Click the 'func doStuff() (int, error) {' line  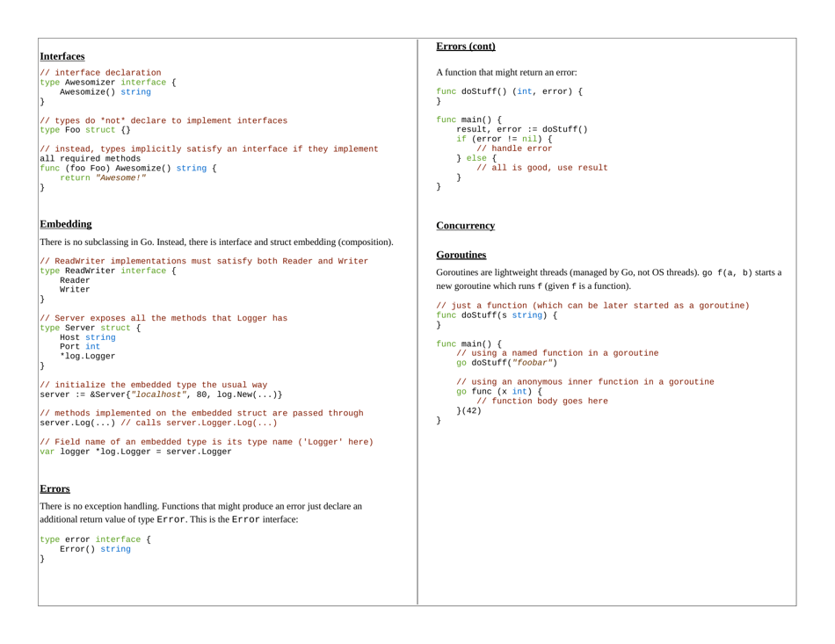click(509, 91)
